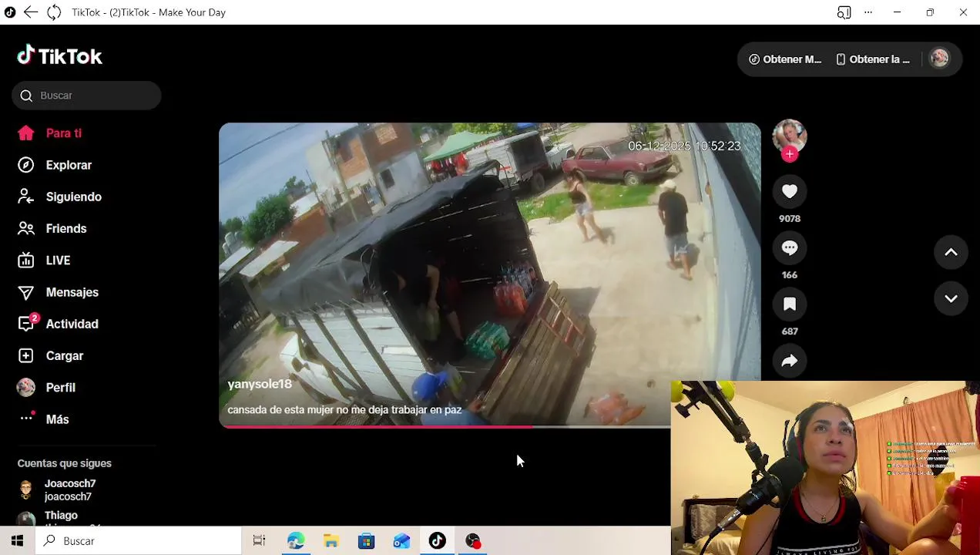The image size is (980, 555).
Task: Click the Mensajes paper-plane icon
Action: coord(26,292)
